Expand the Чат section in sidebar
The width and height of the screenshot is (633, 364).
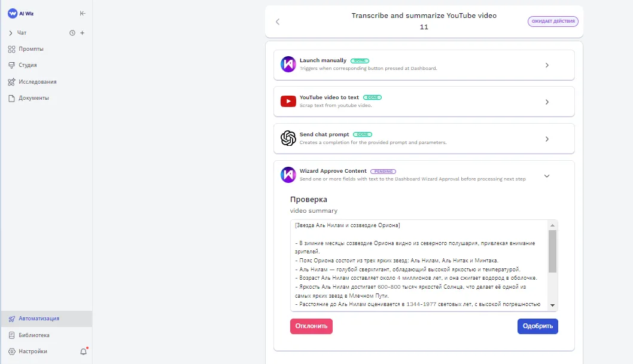tap(11, 33)
